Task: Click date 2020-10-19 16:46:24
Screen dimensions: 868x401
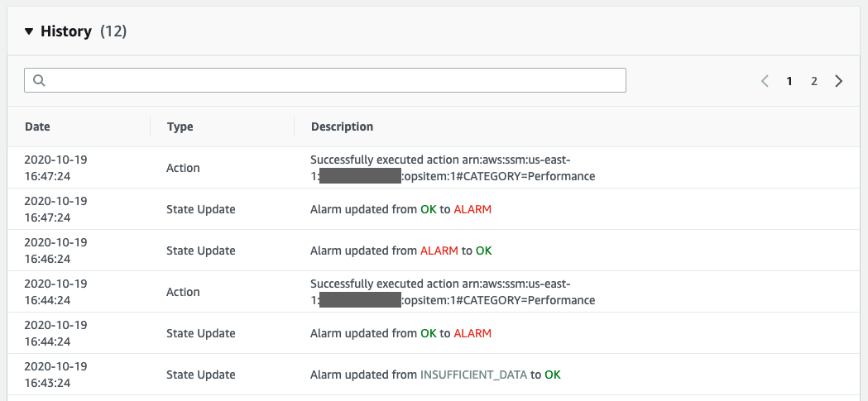Action: coord(55,251)
